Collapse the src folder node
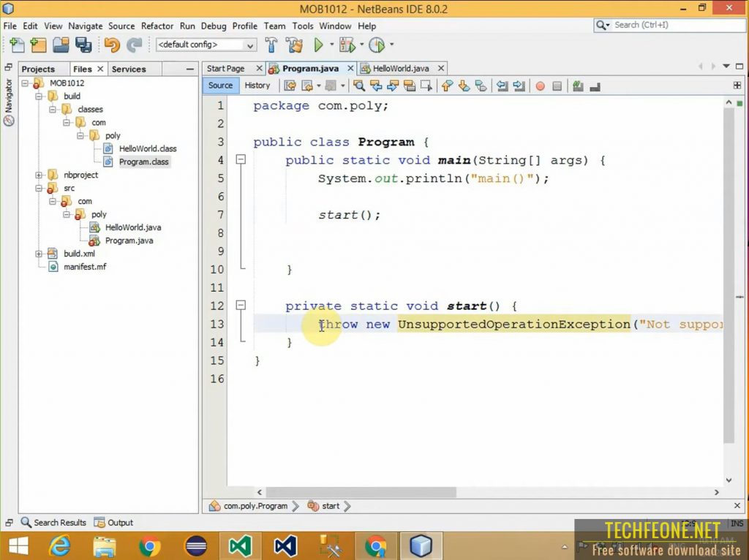The height and width of the screenshot is (560, 749). (x=39, y=189)
